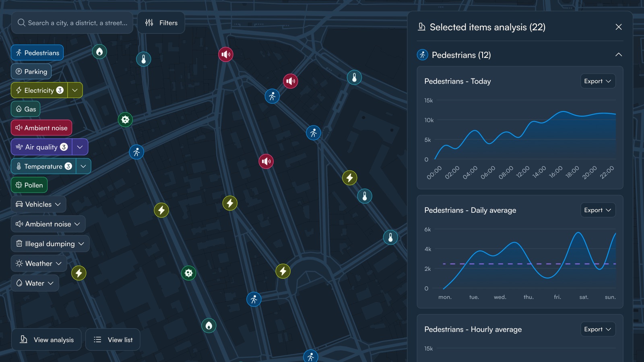Select the topmost gas flame map marker
Viewport: 644px width, 362px height.
[x=99, y=51]
